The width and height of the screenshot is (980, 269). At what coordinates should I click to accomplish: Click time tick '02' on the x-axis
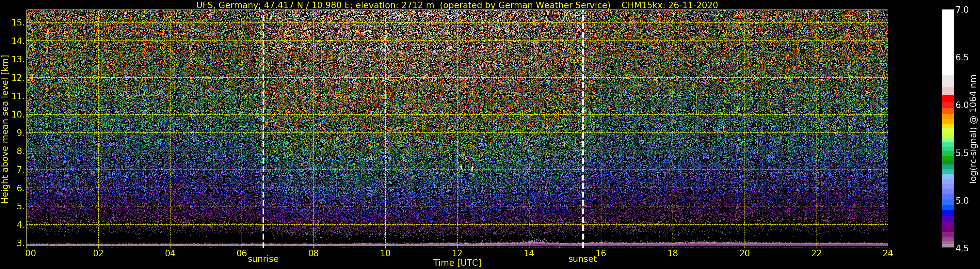click(98, 253)
